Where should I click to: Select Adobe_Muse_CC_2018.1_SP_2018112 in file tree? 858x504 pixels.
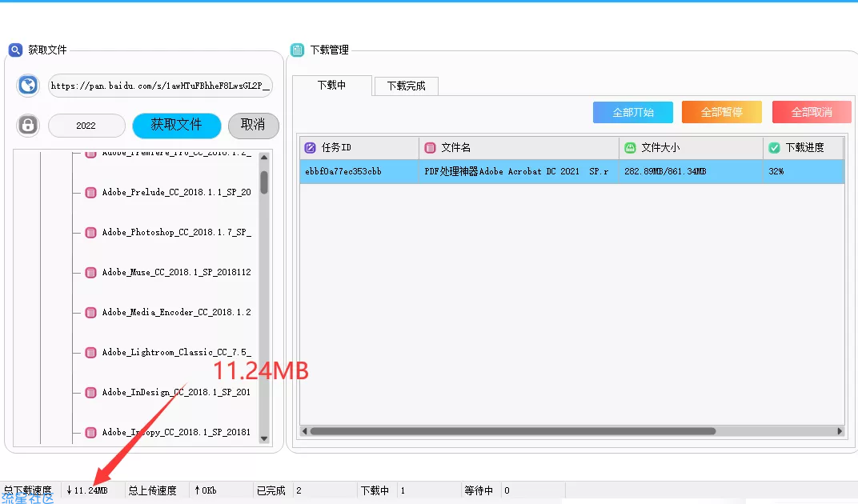(176, 272)
